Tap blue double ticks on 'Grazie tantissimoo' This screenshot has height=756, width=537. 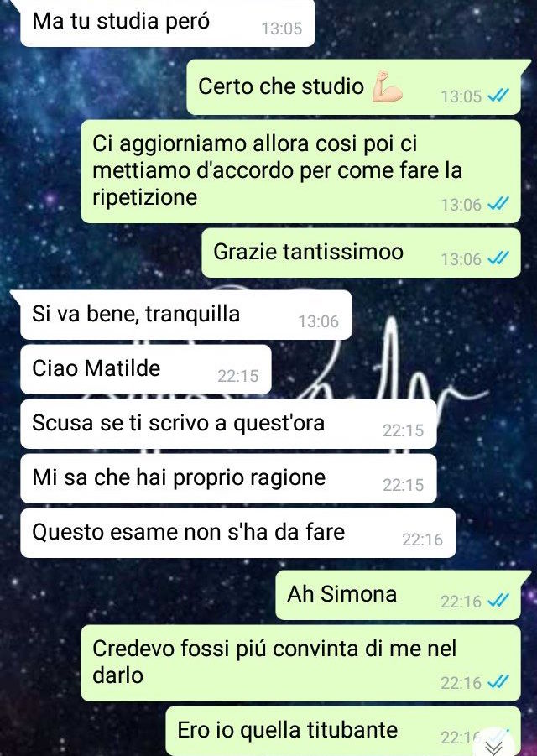coord(498,259)
